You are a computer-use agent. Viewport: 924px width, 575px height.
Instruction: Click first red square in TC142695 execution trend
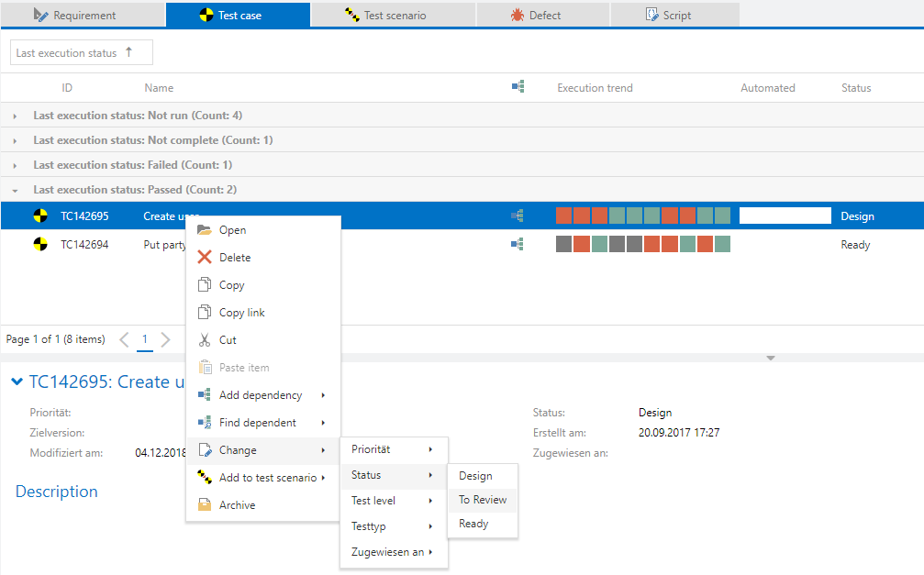coord(564,216)
